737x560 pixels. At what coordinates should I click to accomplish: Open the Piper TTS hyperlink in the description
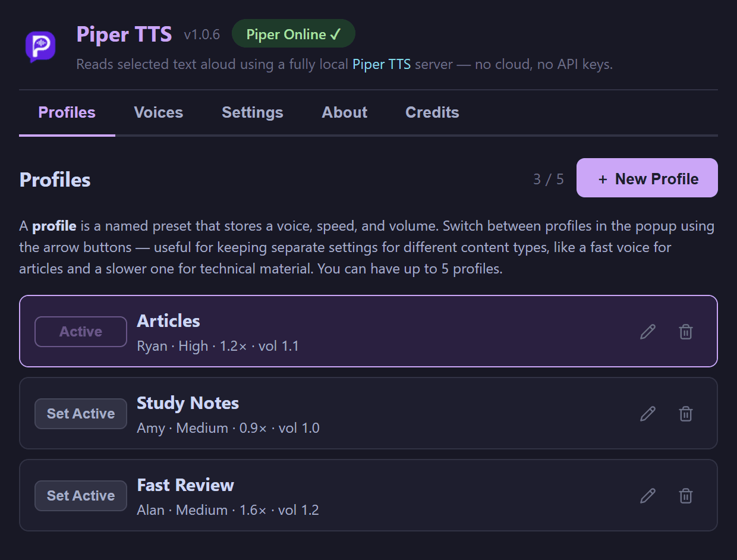click(382, 64)
